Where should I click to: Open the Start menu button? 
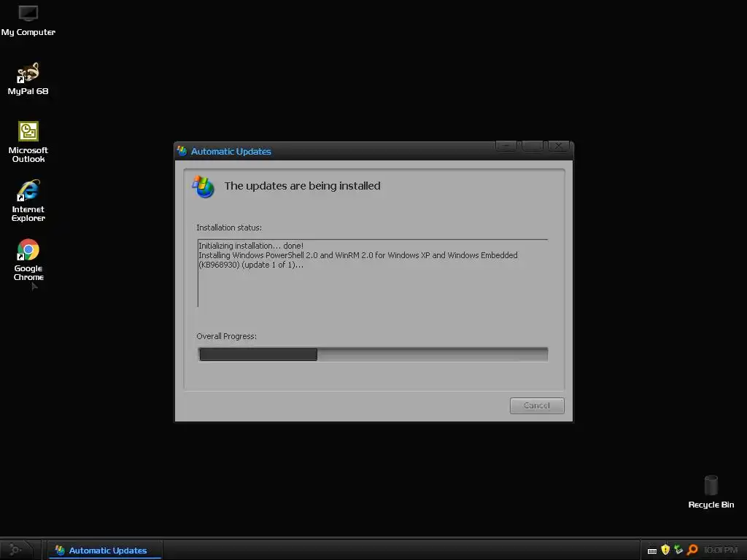pyautogui.click(x=18, y=550)
